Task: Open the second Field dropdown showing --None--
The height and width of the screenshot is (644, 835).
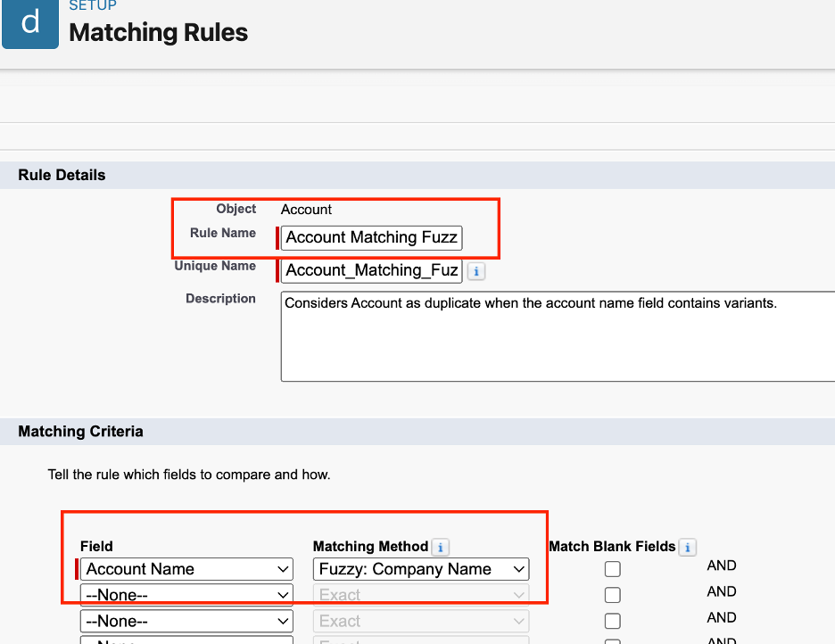Action: 186,594
